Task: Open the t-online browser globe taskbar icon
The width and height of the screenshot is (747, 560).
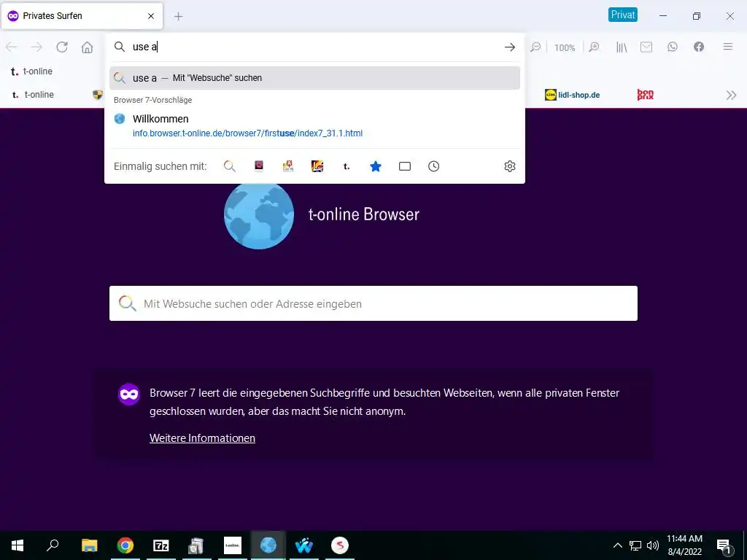Action: point(268,545)
